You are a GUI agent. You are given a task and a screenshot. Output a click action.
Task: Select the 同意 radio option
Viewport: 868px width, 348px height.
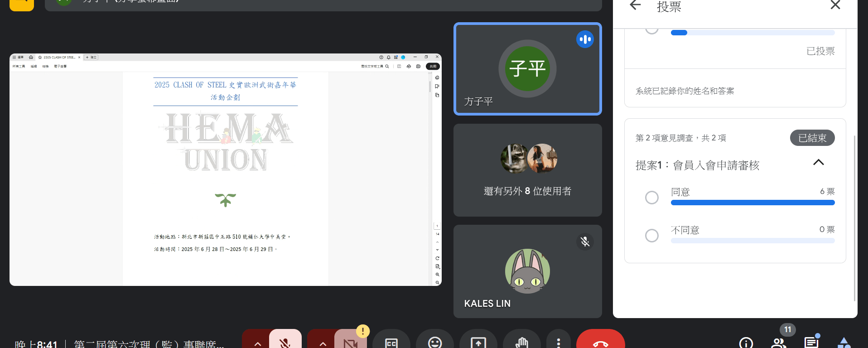651,198
